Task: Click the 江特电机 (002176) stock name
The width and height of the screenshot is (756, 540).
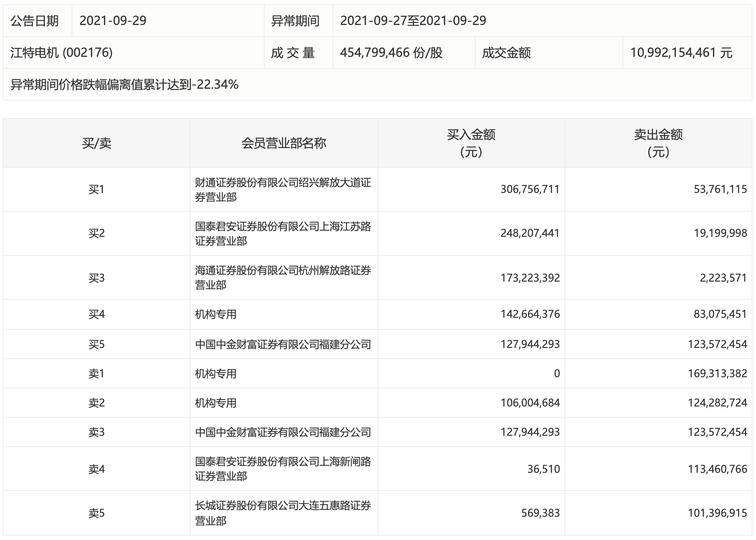Action: coord(61,53)
